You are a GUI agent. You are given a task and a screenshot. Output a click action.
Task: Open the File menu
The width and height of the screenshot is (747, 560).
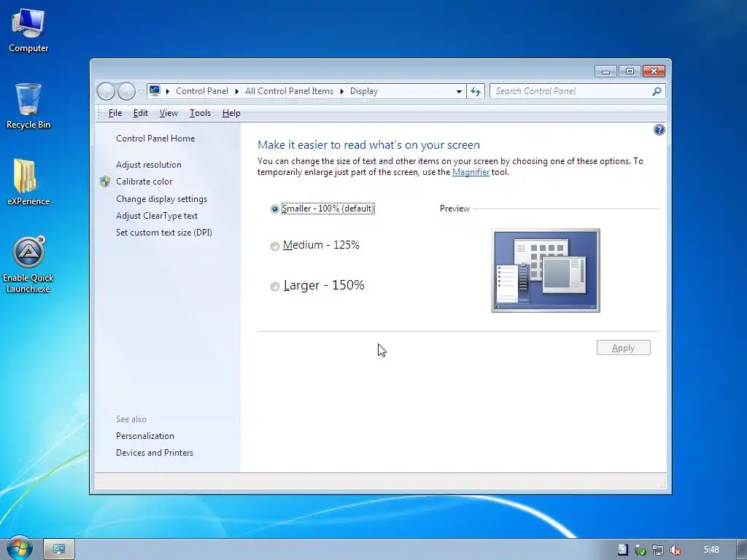(115, 113)
